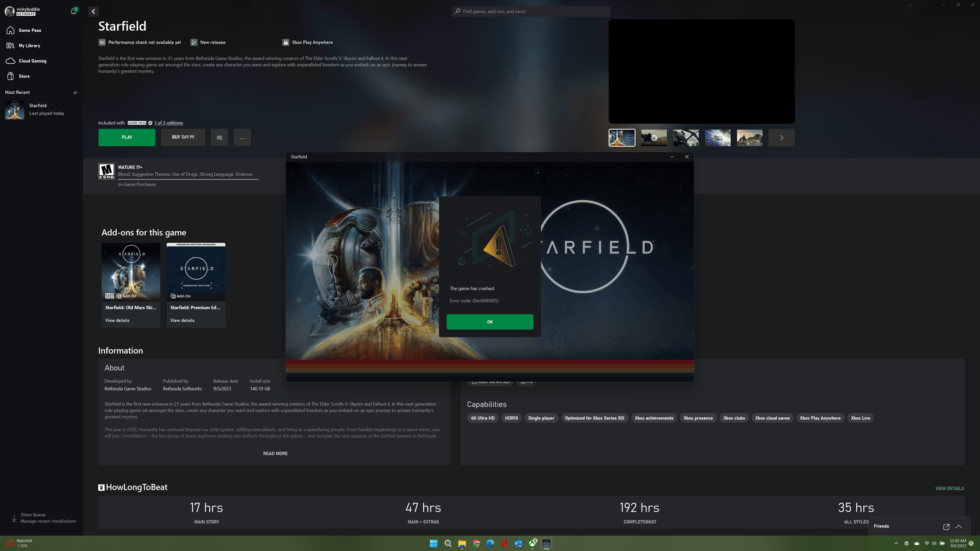This screenshot has width=980, height=551.
Task: Select Starfield in Most Recent list
Action: (x=41, y=109)
